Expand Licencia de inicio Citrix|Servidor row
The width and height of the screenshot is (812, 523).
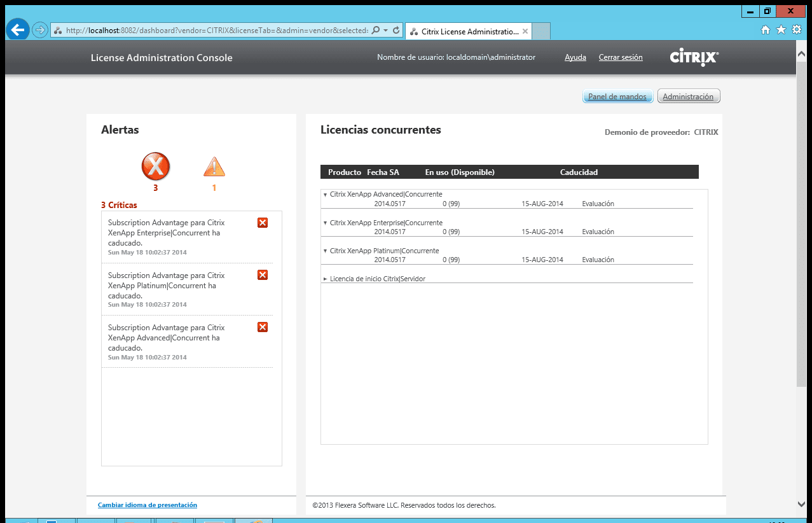click(326, 279)
